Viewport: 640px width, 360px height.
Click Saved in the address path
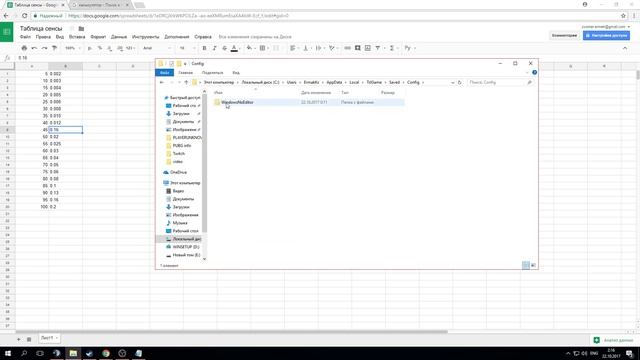394,82
